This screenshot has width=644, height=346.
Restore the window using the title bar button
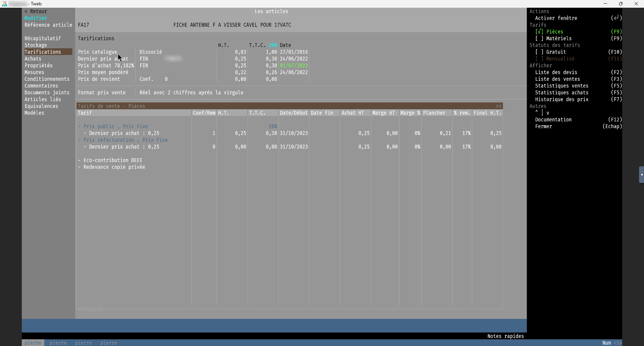click(621, 4)
